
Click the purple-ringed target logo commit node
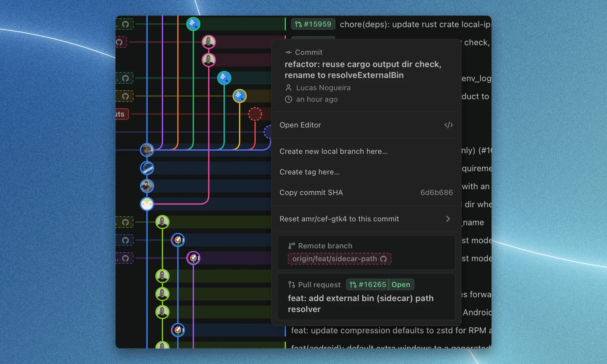click(193, 258)
